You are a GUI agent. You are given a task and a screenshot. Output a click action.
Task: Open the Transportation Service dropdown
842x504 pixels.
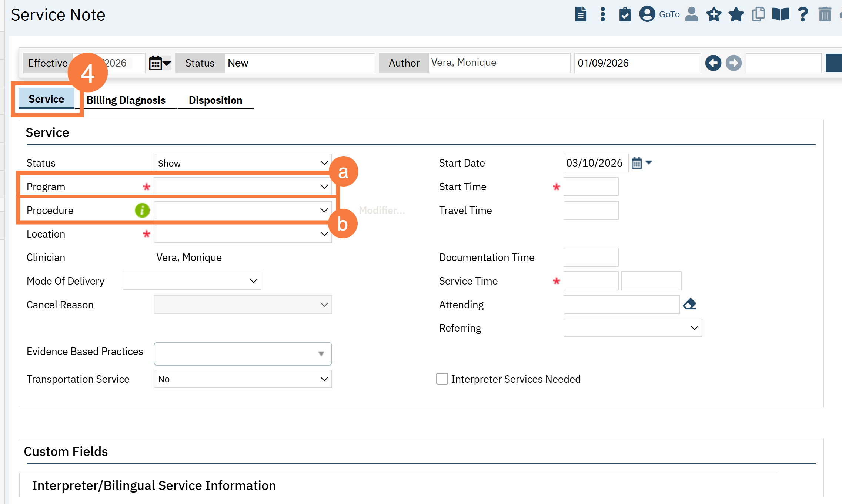(243, 379)
